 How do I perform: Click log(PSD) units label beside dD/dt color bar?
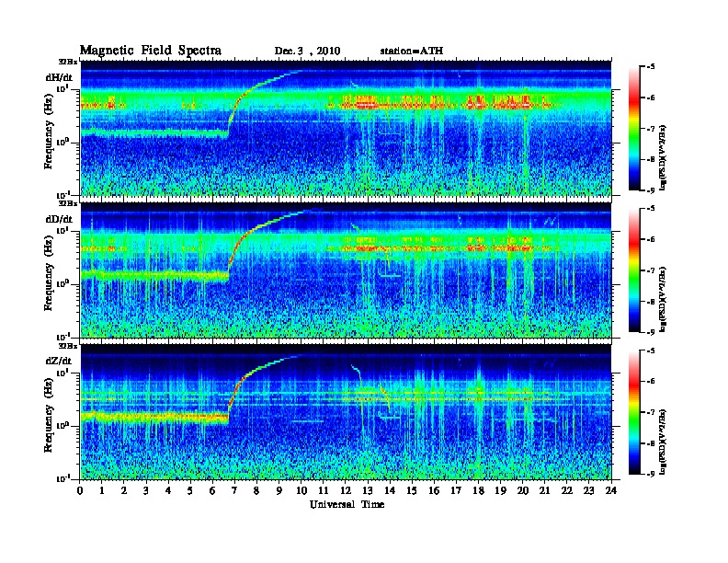[663, 299]
